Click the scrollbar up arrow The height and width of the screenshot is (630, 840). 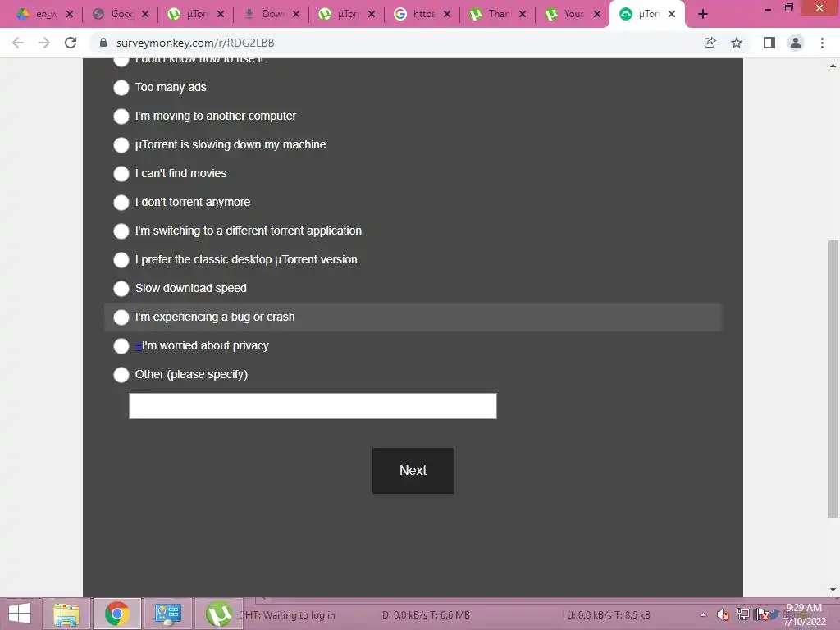click(833, 66)
